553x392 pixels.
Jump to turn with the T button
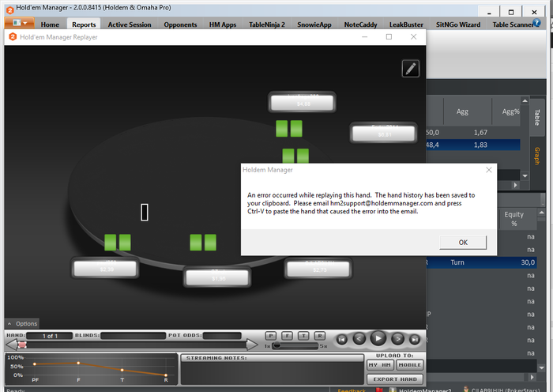[303, 336]
